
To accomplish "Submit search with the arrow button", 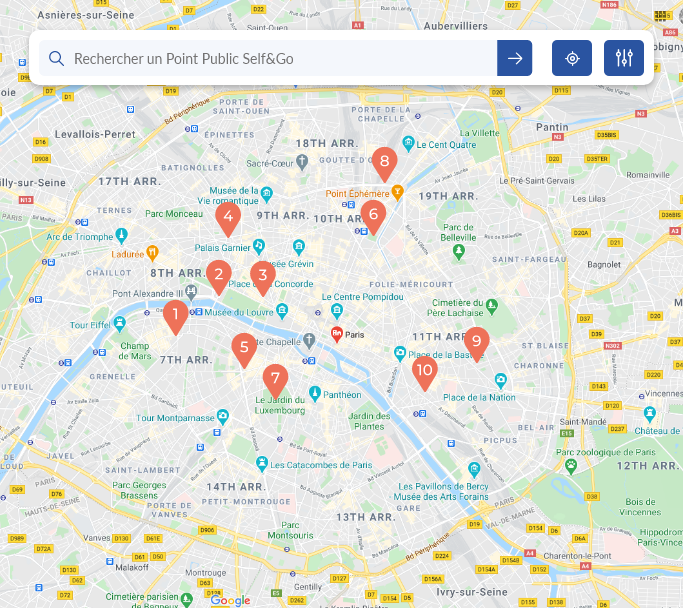I will 514,58.
